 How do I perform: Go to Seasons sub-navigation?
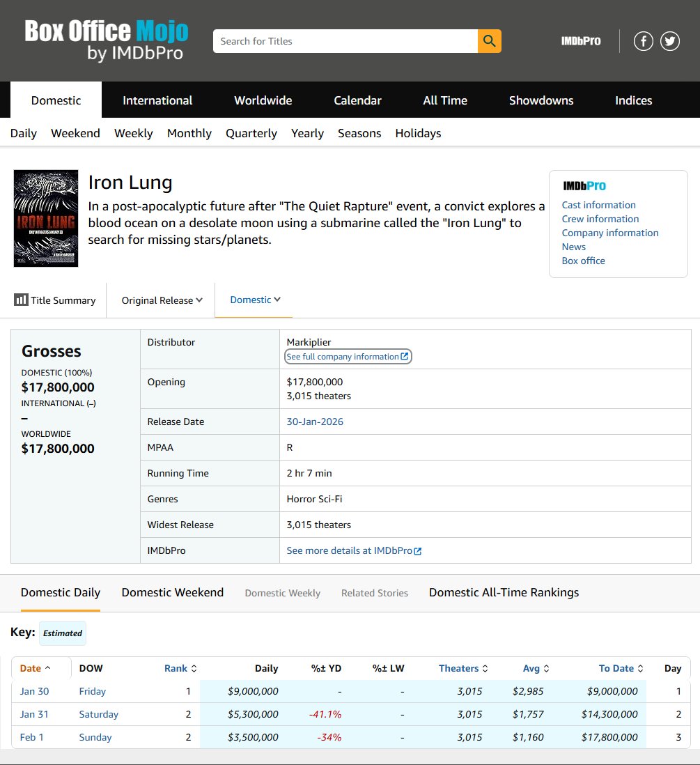(359, 133)
